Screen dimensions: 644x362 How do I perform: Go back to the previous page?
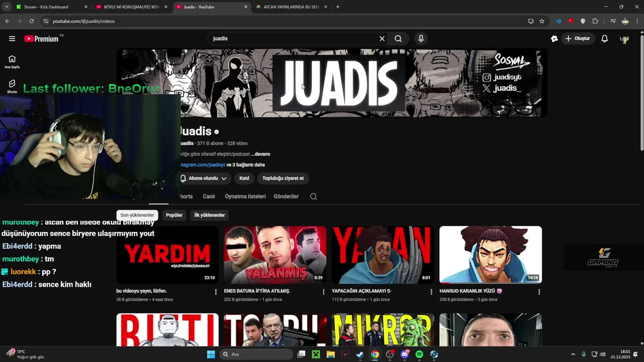click(x=8, y=21)
